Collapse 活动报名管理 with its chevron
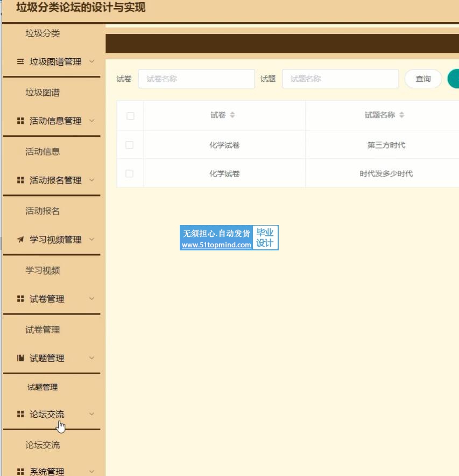This screenshot has width=459, height=476. click(x=91, y=180)
